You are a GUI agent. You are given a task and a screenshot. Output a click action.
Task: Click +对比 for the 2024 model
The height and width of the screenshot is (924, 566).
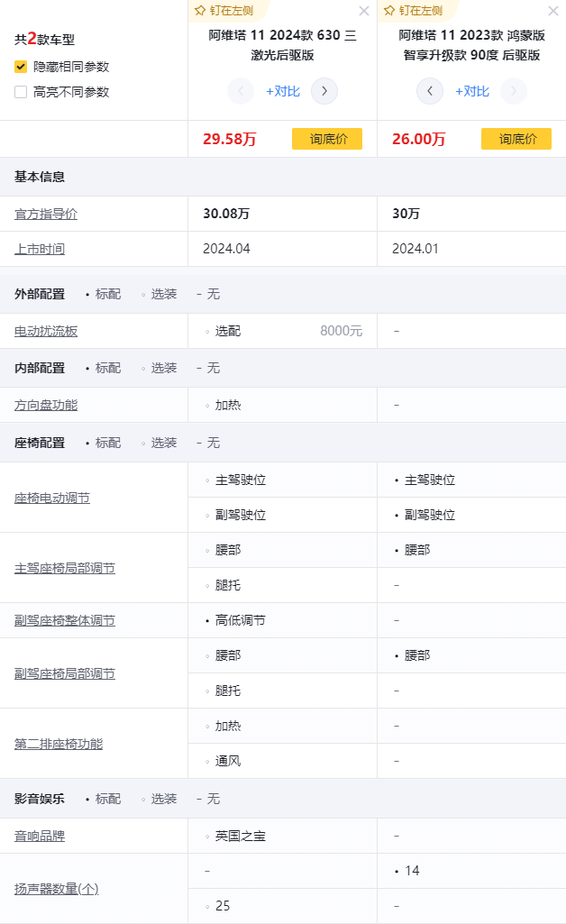[282, 91]
